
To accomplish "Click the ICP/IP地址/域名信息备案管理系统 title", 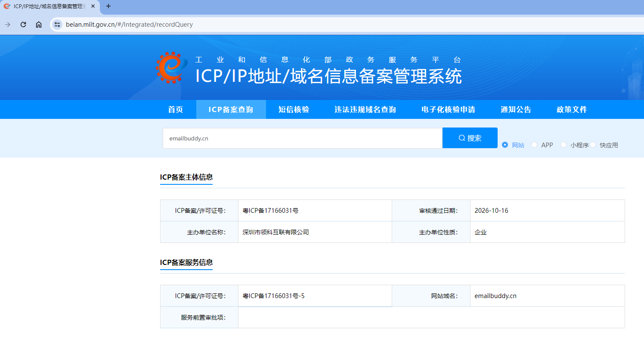I will click(328, 76).
